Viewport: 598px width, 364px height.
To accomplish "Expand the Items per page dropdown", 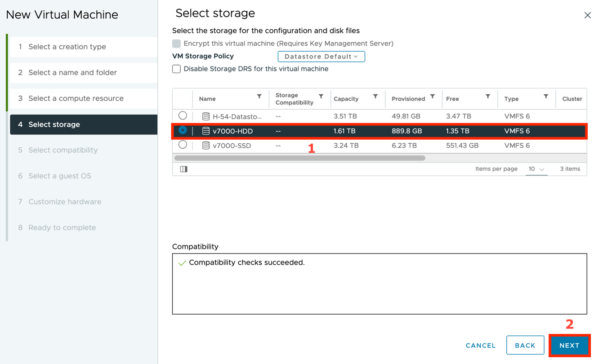I will (536, 169).
